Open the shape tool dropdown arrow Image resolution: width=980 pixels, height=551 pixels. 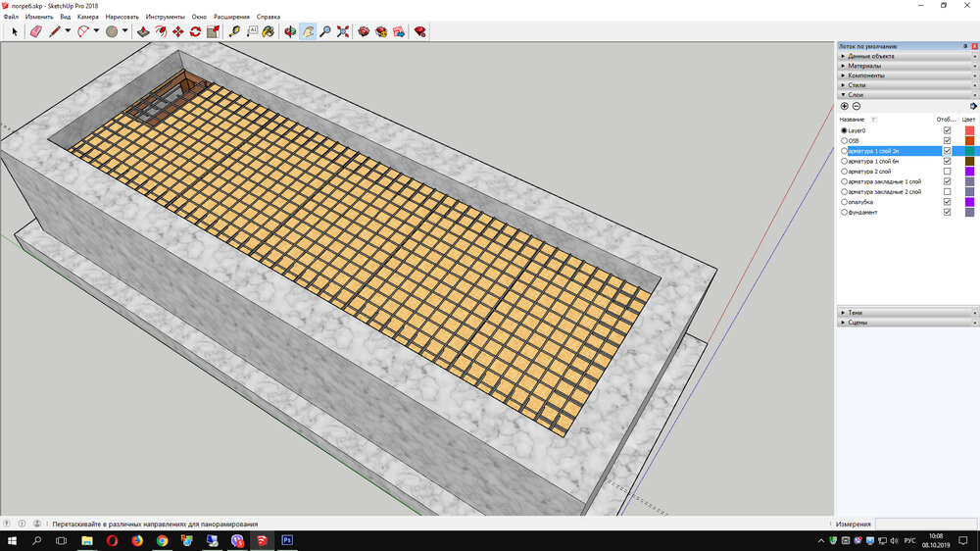click(124, 31)
